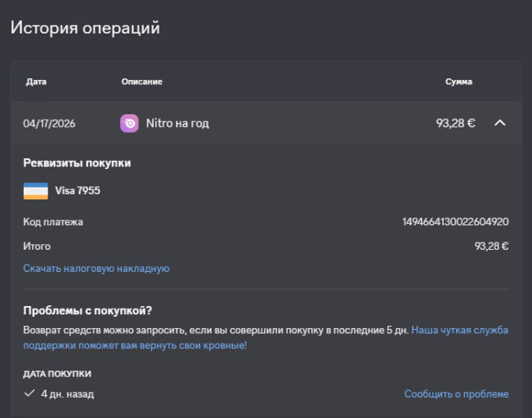Click the Nitro на год description text
Image resolution: width=532 pixels, height=418 pixels.
[177, 123]
